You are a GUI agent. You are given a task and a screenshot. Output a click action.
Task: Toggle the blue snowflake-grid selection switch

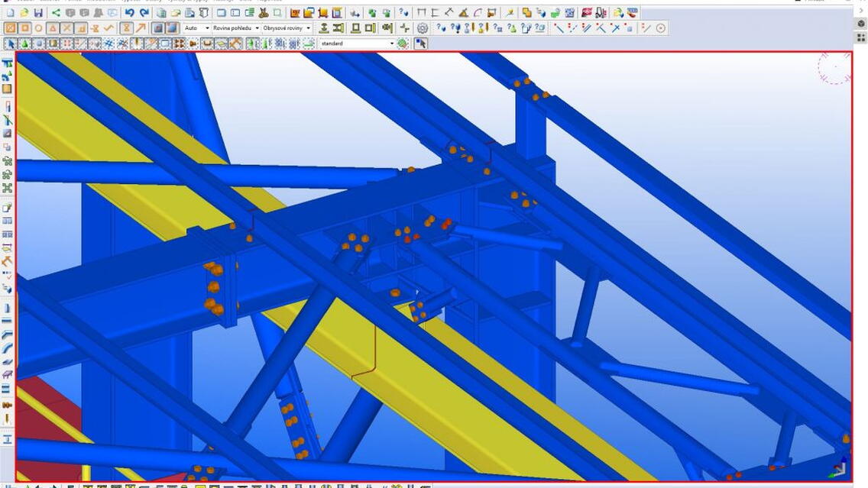[109, 44]
